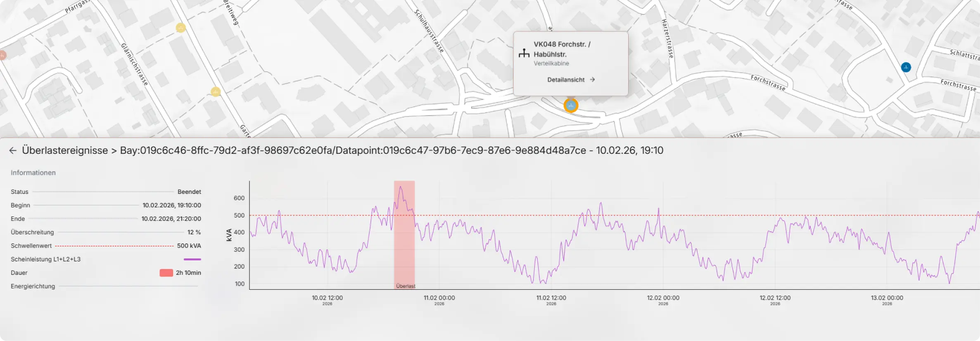The height and width of the screenshot is (341, 980).
Task: Click the 10.02 12:00 x-axis label
Action: (x=327, y=298)
